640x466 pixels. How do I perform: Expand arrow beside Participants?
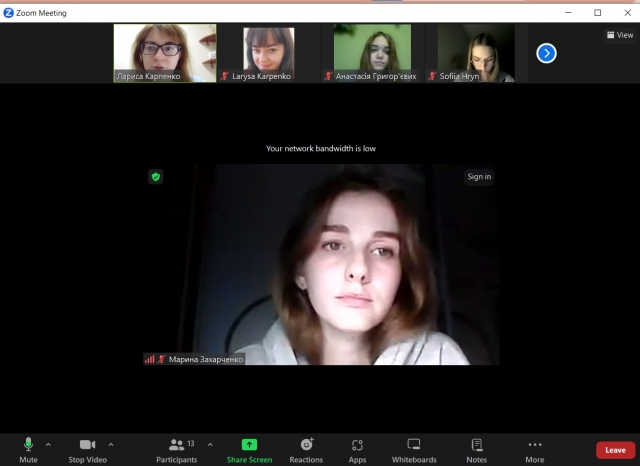pyautogui.click(x=210, y=444)
